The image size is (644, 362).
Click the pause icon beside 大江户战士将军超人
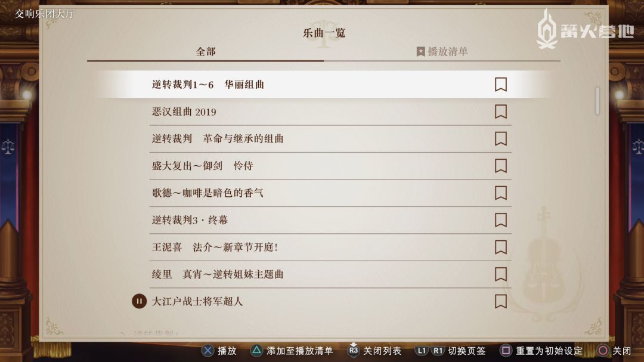click(139, 301)
